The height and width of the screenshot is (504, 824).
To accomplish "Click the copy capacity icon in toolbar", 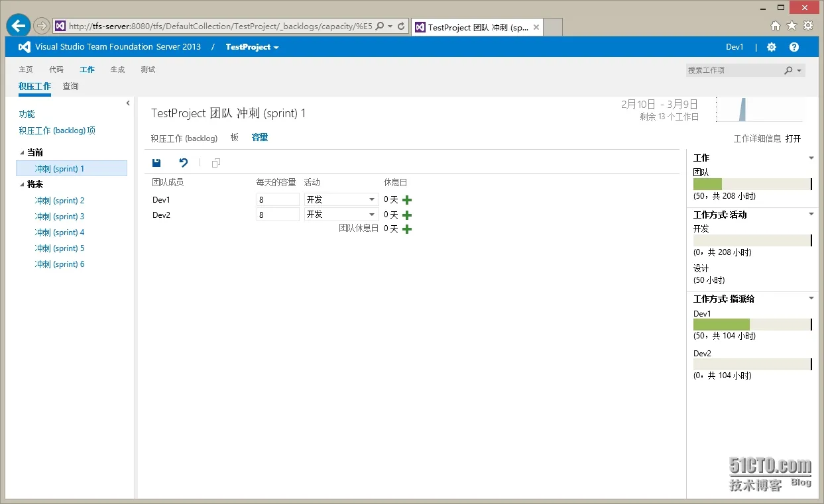I will (215, 163).
